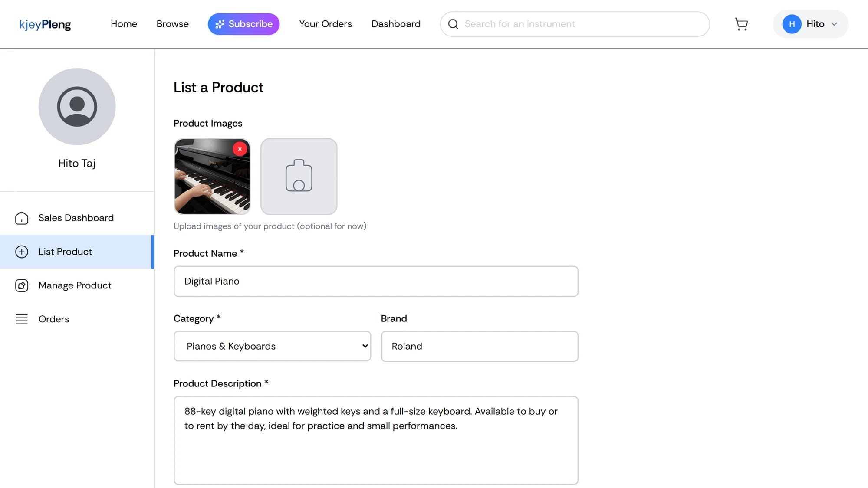Click the Hito Taj name text
Image resolution: width=868 pixels, height=488 pixels.
77,164
